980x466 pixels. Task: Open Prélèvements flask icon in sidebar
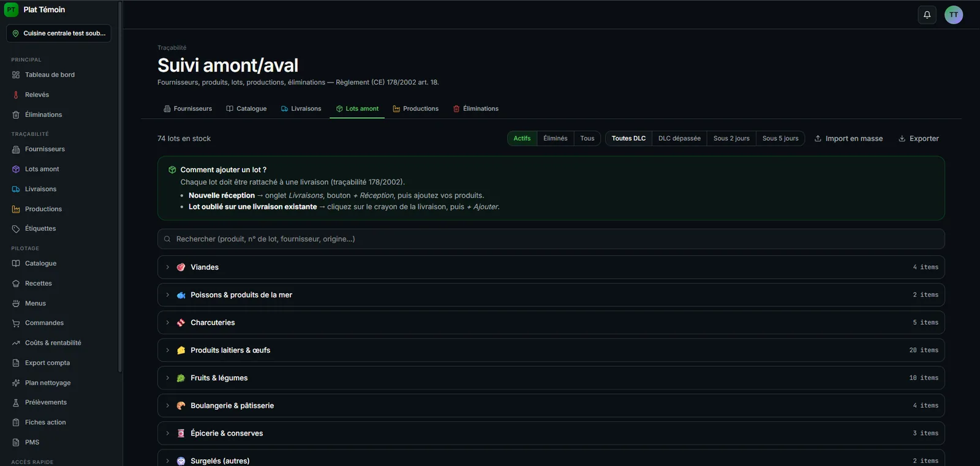pyautogui.click(x=16, y=403)
